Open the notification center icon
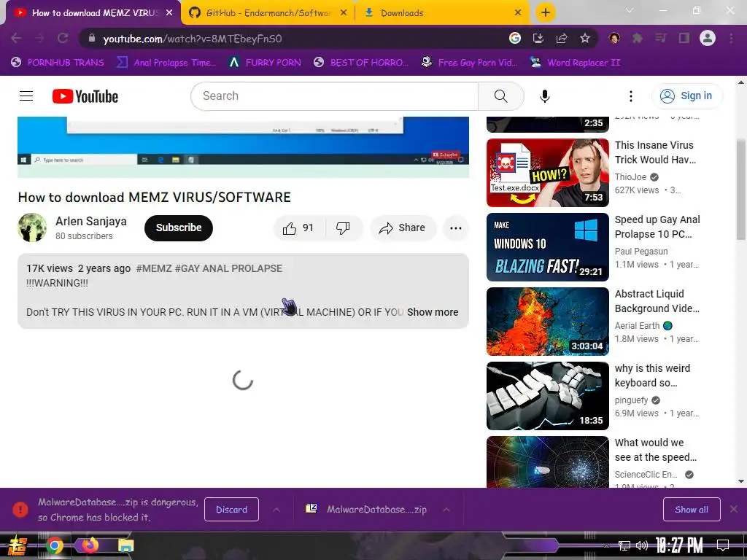 723,545
